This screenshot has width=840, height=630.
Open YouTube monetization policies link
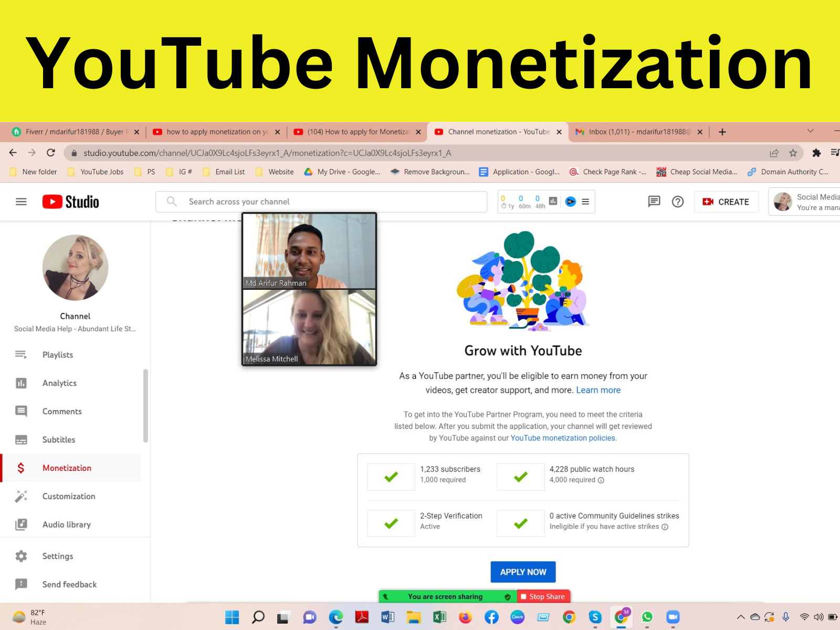(563, 438)
